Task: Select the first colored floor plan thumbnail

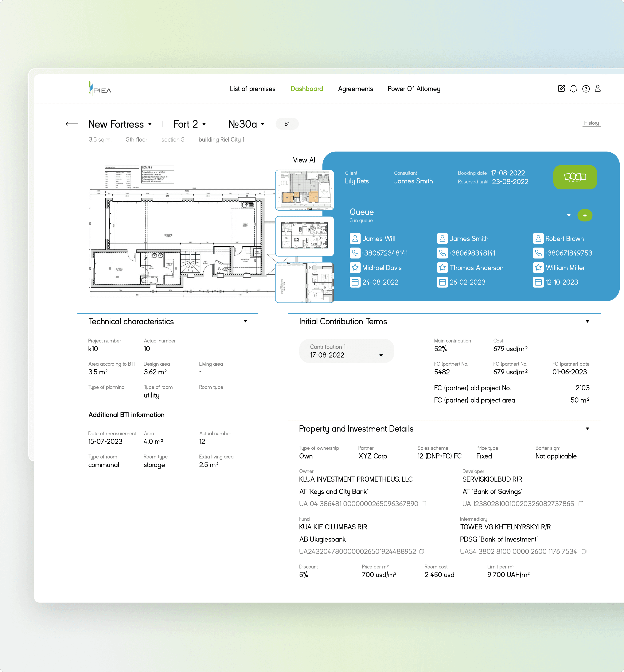Action: click(x=305, y=190)
